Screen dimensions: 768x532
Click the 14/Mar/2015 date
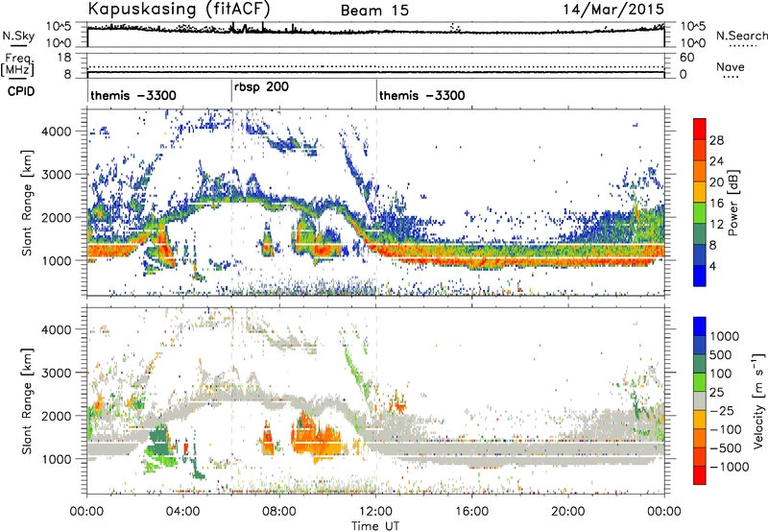[x=613, y=10]
